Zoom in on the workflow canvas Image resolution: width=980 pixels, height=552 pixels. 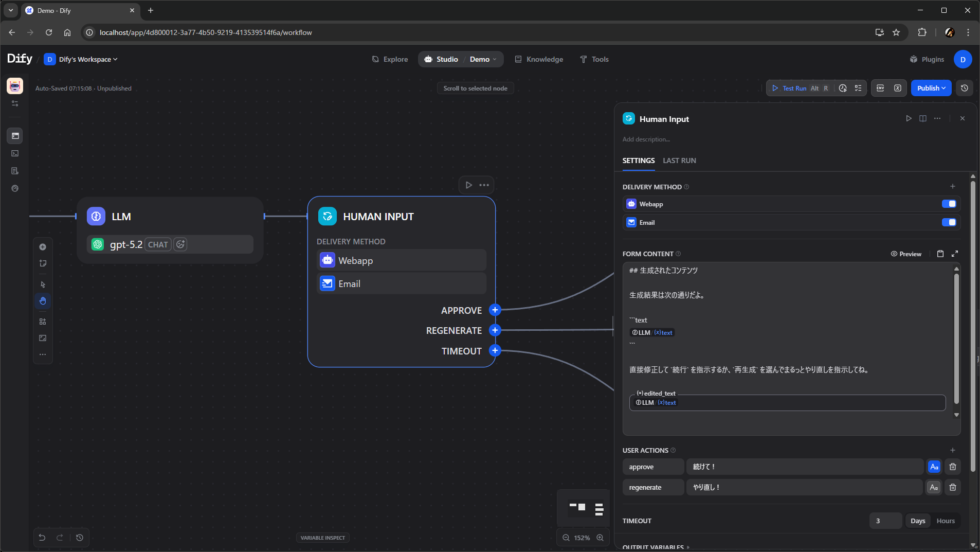click(x=600, y=538)
